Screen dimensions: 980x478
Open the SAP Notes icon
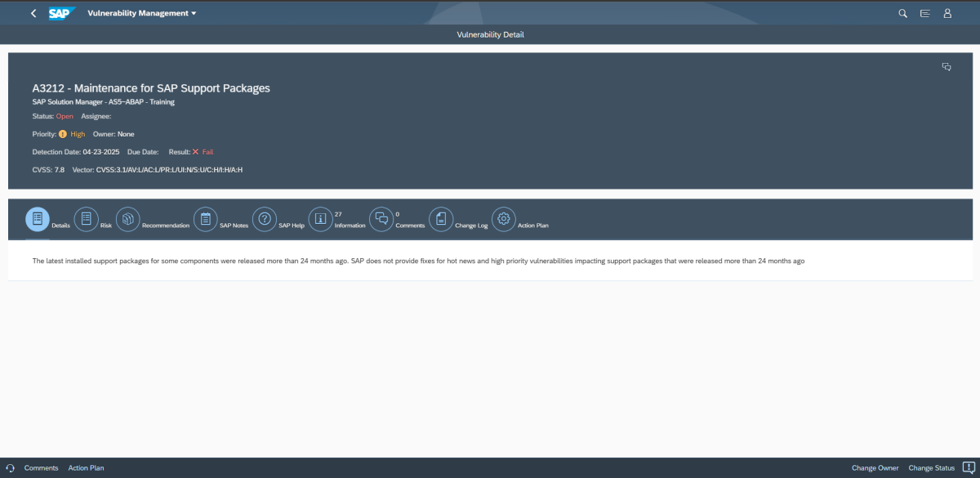206,219
